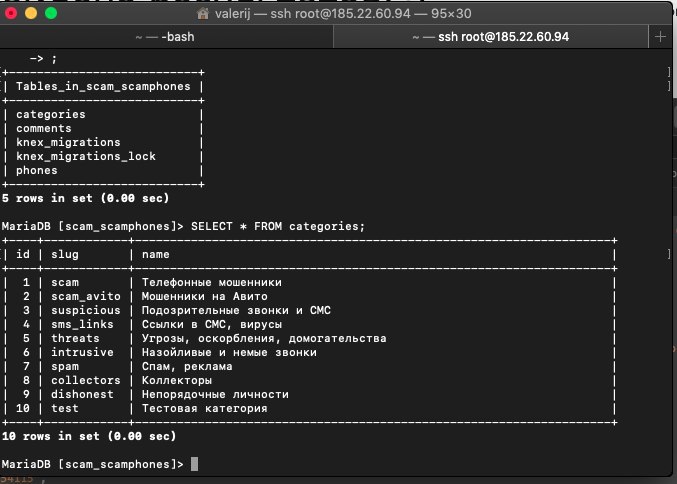Click the suspicious slug cell

(86, 310)
